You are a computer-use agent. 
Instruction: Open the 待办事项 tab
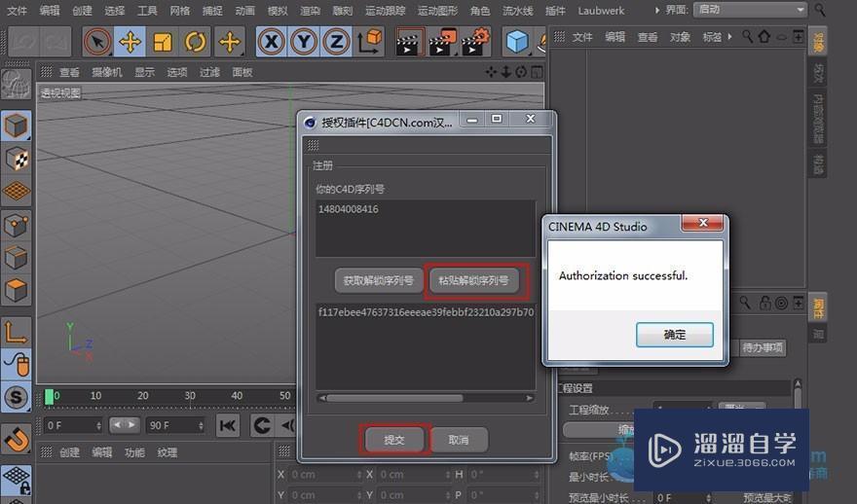762,347
